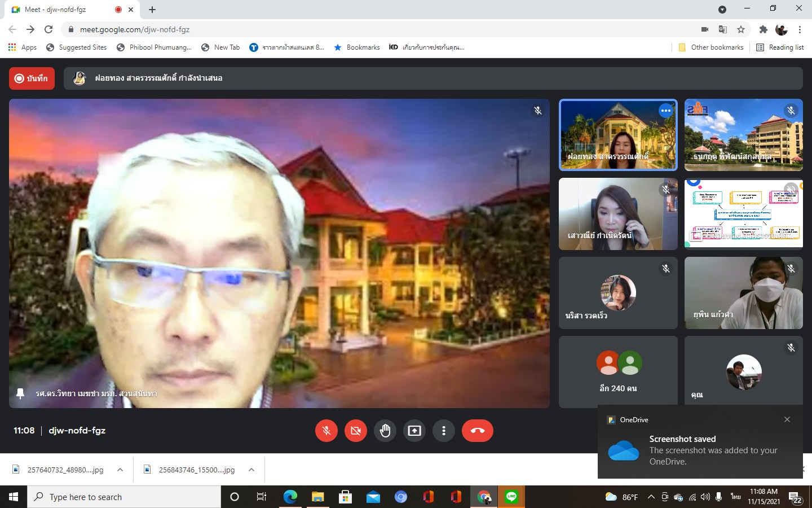Click the translate page icon in address bar
Screen dimensions: 812x508
tap(723, 29)
